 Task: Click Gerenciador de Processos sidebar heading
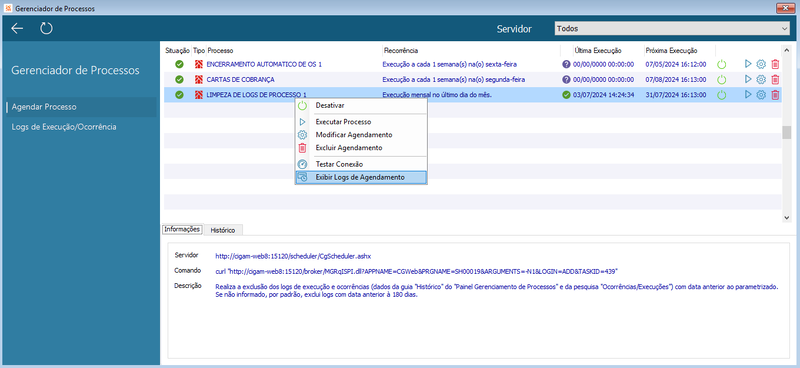pyautogui.click(x=76, y=70)
